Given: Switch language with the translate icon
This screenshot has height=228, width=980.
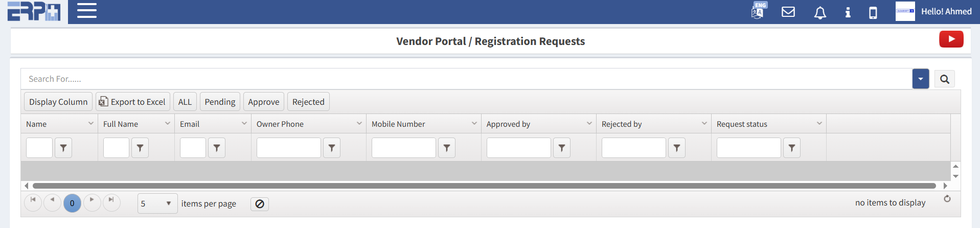Looking at the screenshot, I should [758, 11].
